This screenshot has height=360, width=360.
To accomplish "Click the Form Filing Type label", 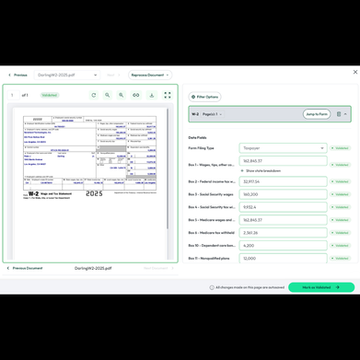I will [x=201, y=148].
